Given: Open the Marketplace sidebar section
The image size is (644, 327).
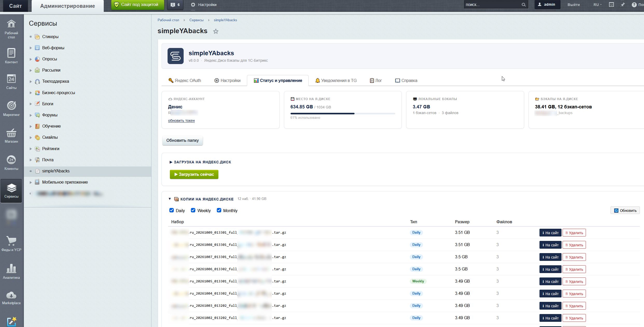Looking at the screenshot, I should pos(11,298).
